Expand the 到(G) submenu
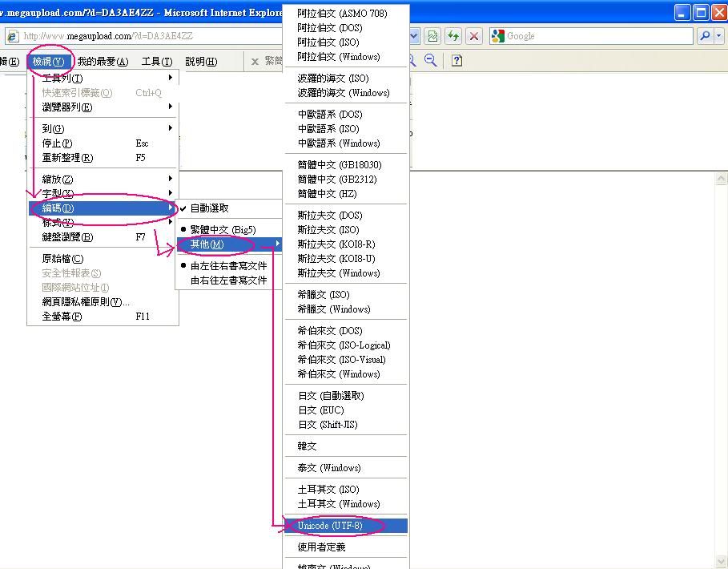Image resolution: width=728 pixels, height=569 pixels. pyautogui.click(x=103, y=129)
